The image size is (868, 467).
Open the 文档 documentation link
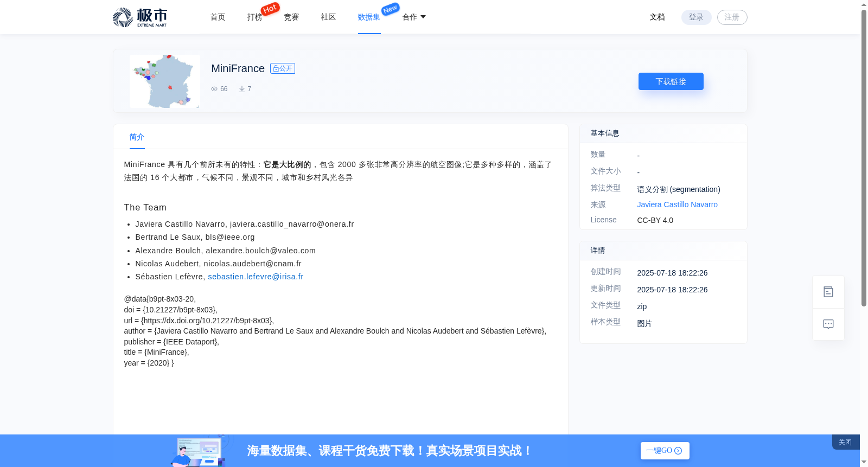pyautogui.click(x=658, y=17)
